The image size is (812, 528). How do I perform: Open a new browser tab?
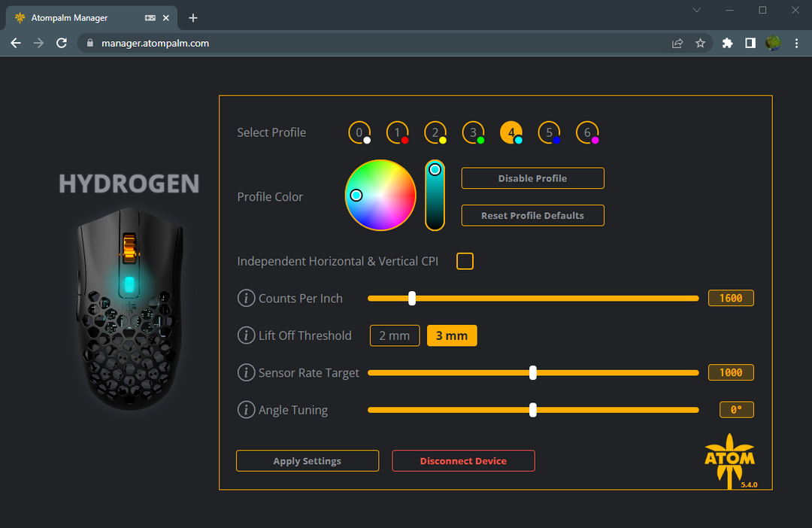193,18
